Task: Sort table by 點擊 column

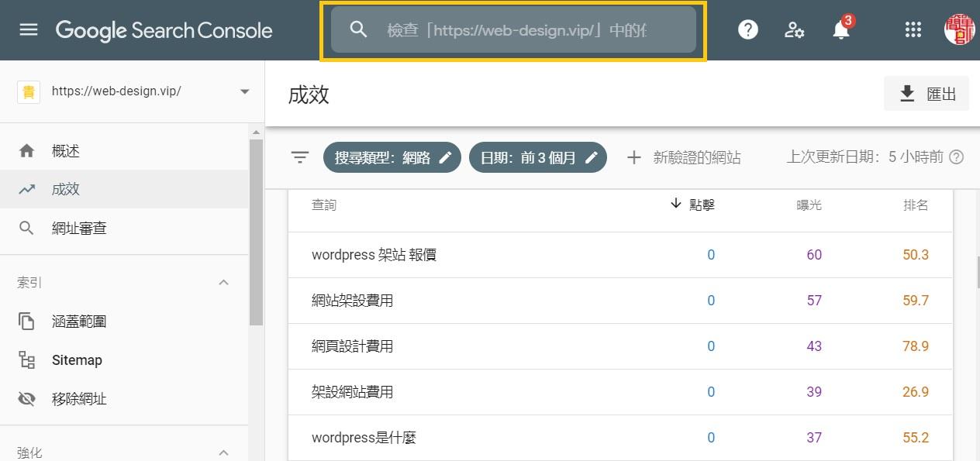Action: coord(692,205)
